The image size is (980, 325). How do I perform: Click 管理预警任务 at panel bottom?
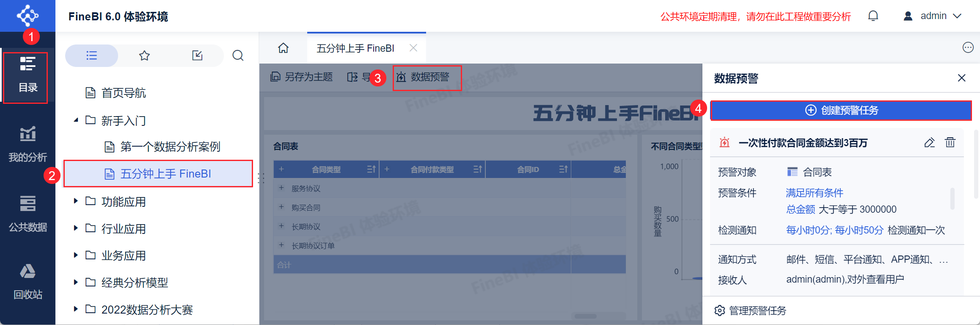[x=750, y=311]
